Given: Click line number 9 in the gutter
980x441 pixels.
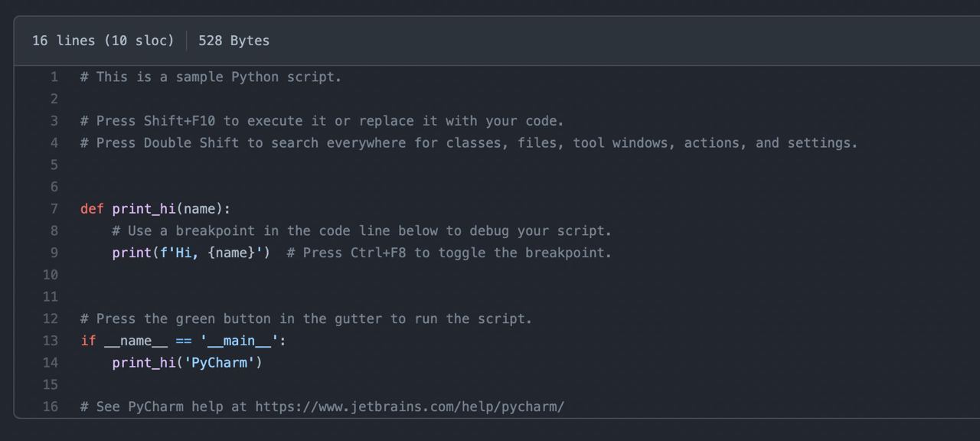Looking at the screenshot, I should [x=54, y=253].
